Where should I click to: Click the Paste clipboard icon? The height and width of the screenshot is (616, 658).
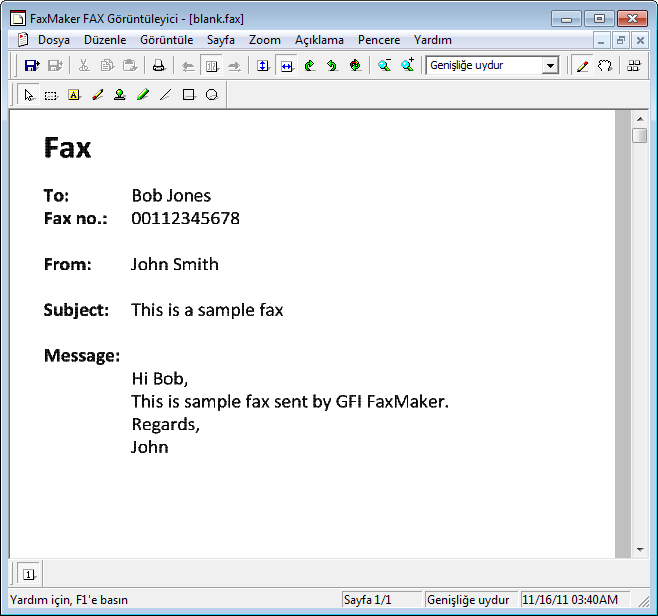tap(130, 65)
